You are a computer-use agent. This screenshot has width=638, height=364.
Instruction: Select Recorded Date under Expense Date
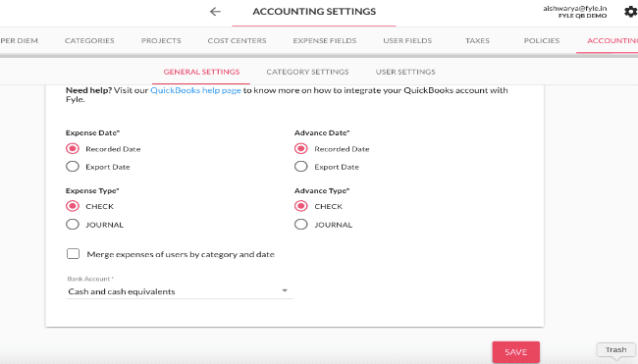point(73,149)
